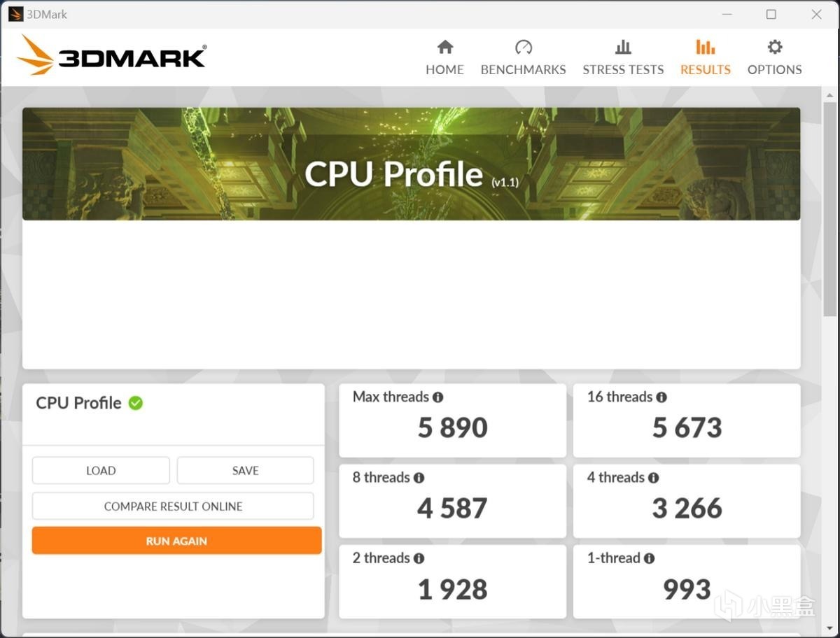Click the 2 threads score 1 928
Screen dimensions: 840x638
tap(453, 590)
